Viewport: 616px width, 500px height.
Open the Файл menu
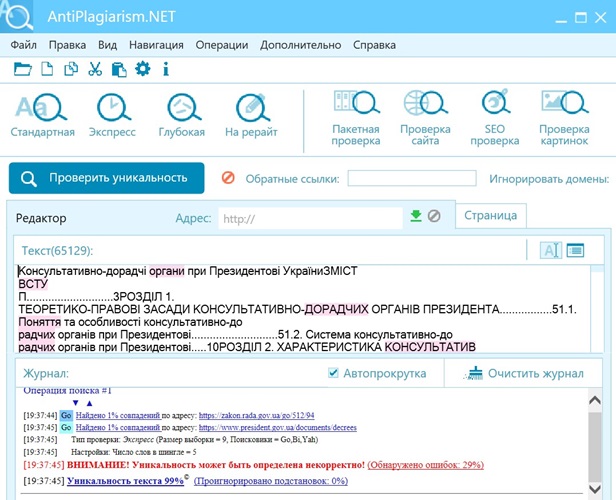click(24, 45)
